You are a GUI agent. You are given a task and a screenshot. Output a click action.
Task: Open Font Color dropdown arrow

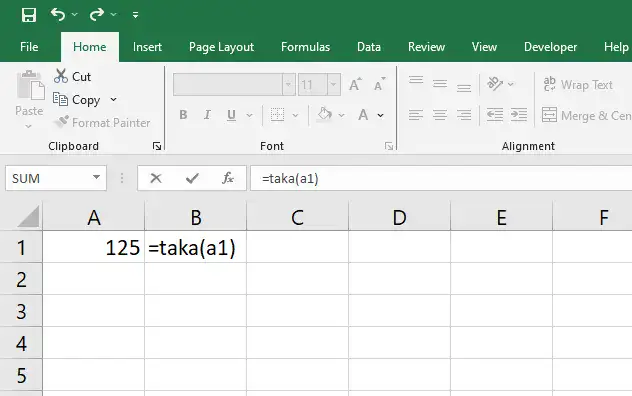point(380,115)
